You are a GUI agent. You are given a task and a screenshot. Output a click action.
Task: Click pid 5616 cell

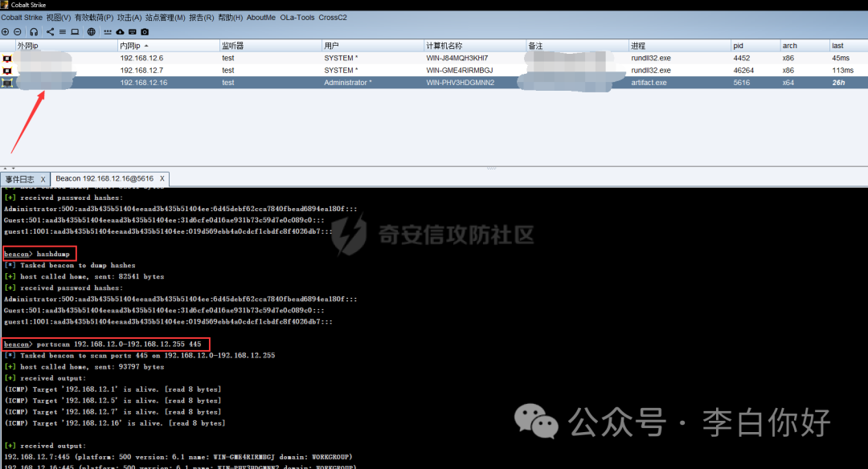(742, 83)
